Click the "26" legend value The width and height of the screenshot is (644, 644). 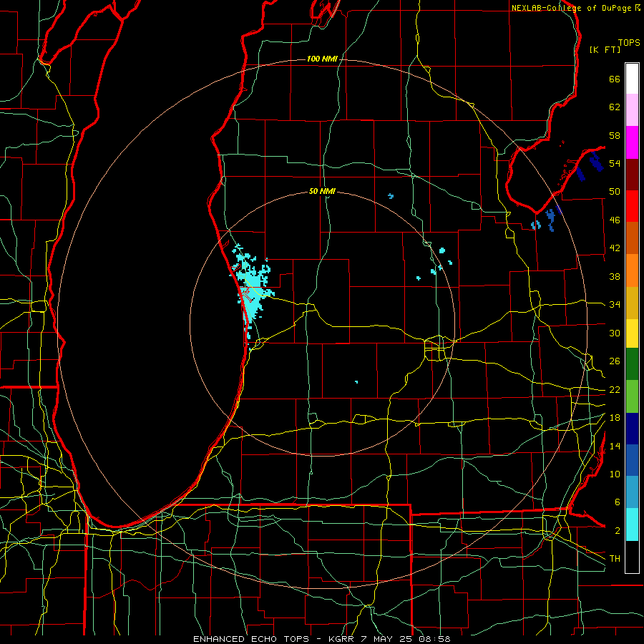(x=615, y=361)
